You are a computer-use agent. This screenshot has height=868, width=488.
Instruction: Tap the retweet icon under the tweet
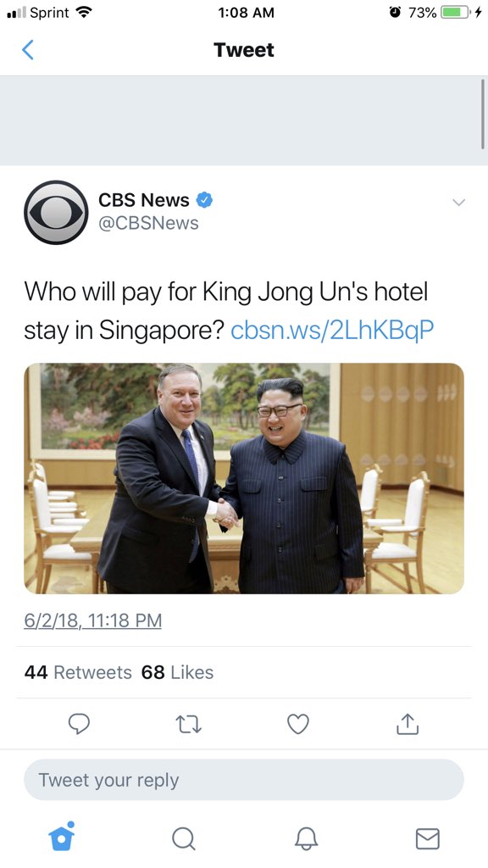[189, 724]
